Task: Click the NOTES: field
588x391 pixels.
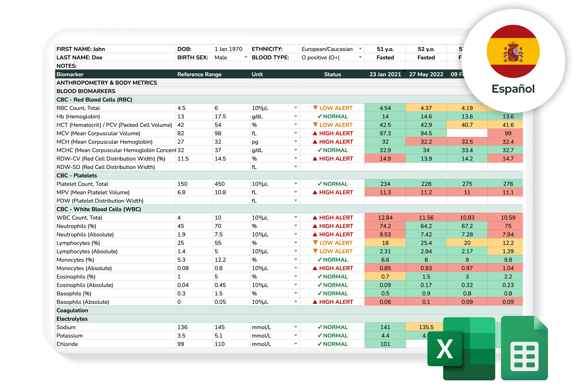Action: pos(210,66)
